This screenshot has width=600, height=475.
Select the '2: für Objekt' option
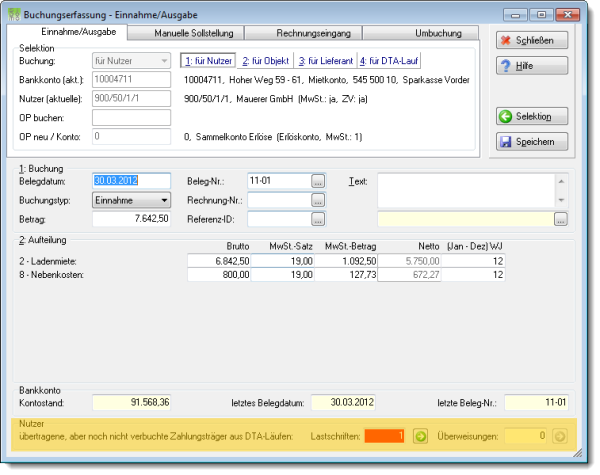[x=266, y=61]
